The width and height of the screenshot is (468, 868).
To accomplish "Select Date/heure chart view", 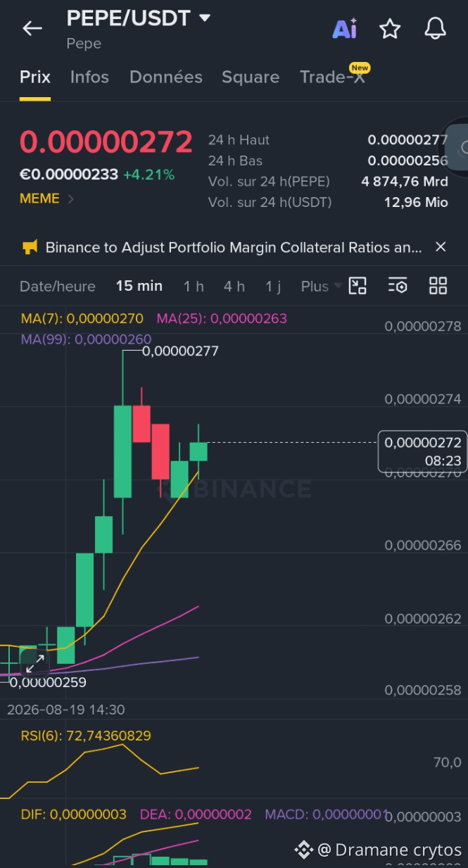I will point(58,286).
